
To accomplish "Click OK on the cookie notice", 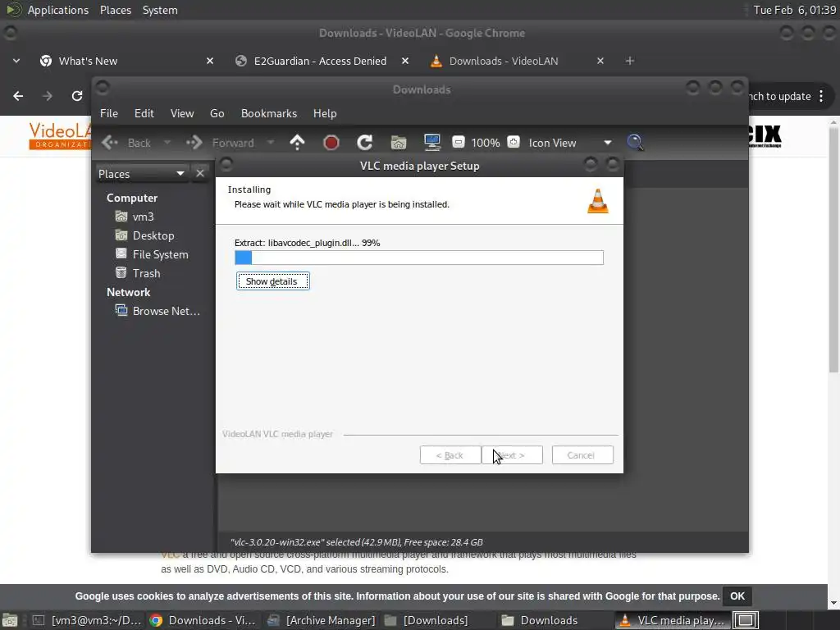I will [x=737, y=596].
